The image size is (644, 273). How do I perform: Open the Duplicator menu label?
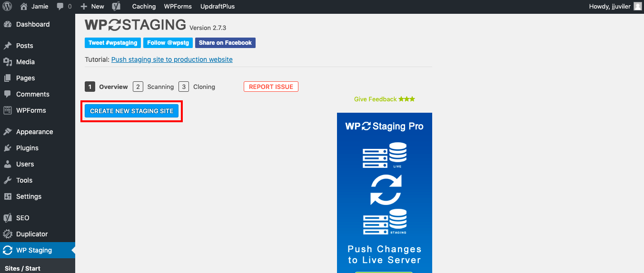click(32, 234)
